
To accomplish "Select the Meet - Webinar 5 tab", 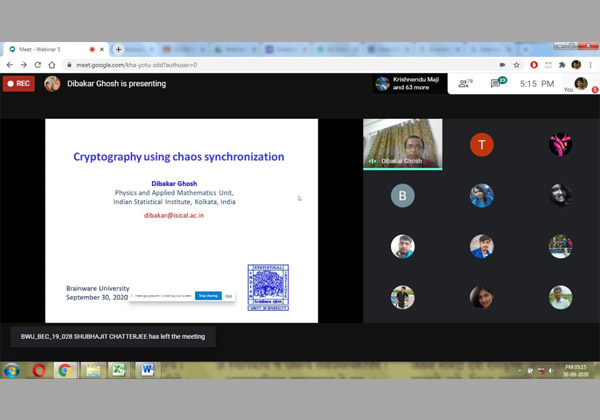I will pos(56,49).
